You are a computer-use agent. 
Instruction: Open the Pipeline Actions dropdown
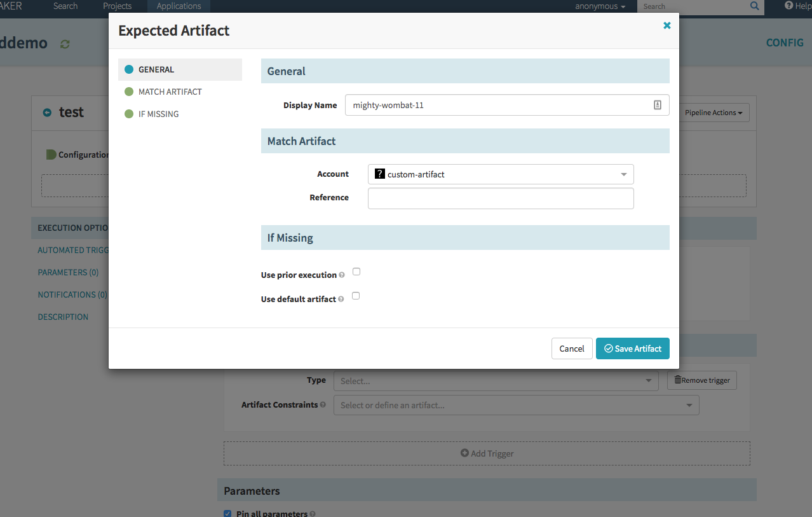(x=713, y=113)
